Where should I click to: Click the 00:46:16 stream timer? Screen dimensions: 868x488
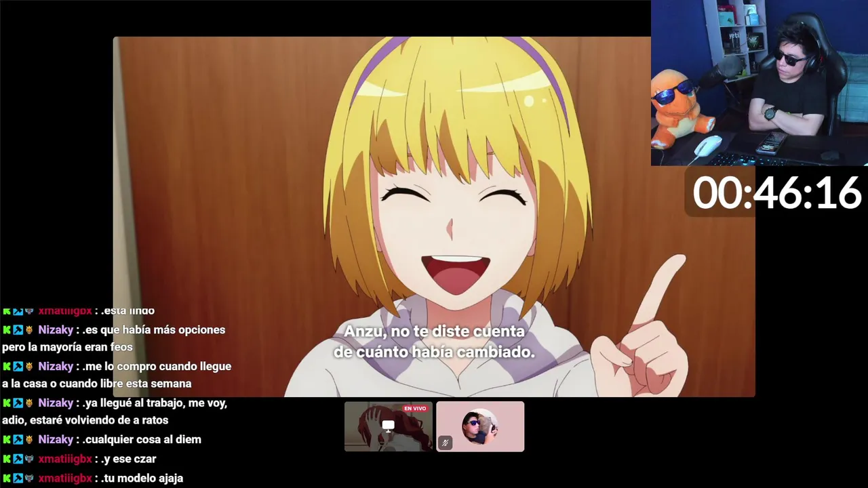[776, 193]
